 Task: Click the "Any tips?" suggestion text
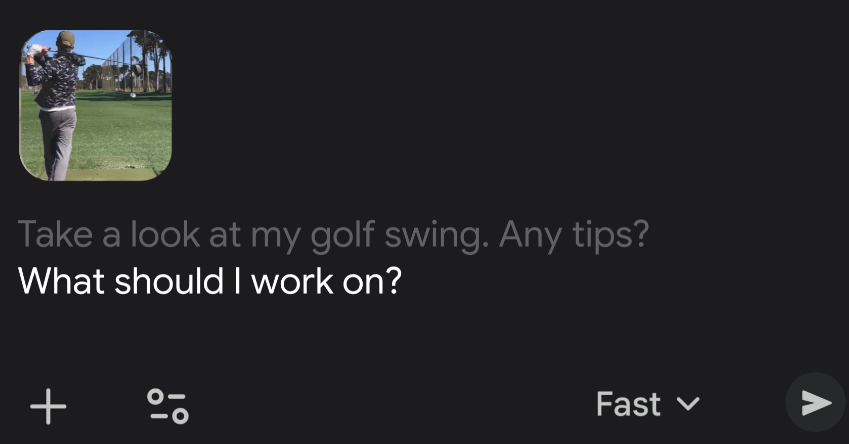point(574,235)
